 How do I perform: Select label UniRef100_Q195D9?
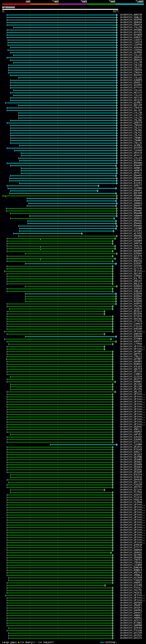click(131, 53)
